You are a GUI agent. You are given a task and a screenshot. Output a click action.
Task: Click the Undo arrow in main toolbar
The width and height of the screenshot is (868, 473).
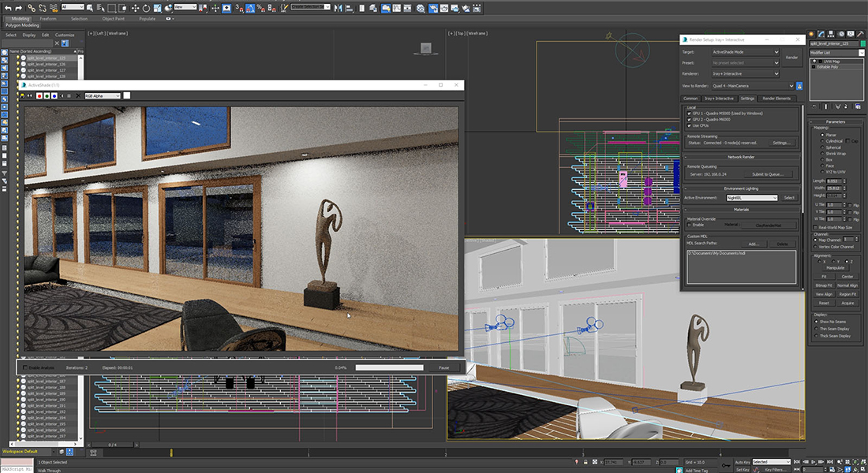pyautogui.click(x=6, y=7)
